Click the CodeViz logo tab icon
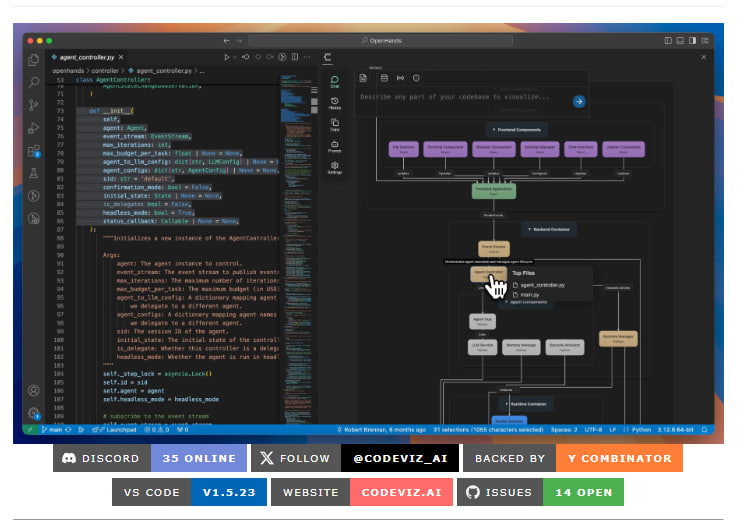Image resolution: width=740 pixels, height=520 pixels. [328, 58]
